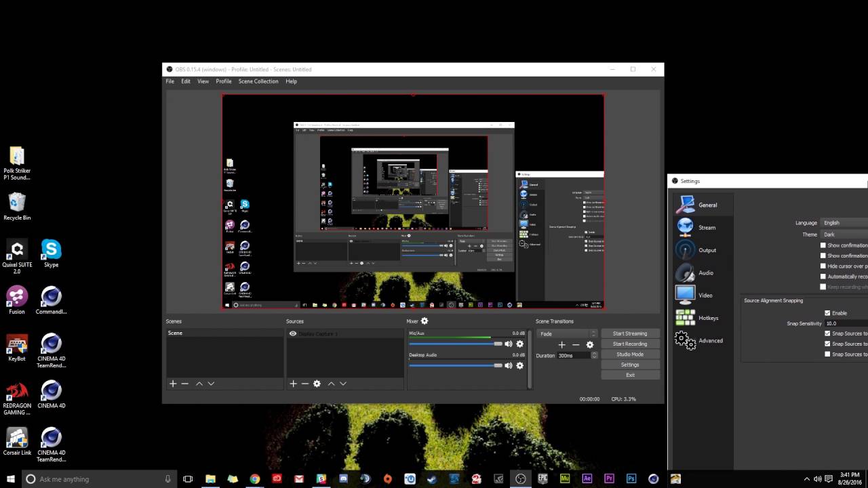Enter Studio Mode

pyautogui.click(x=629, y=354)
